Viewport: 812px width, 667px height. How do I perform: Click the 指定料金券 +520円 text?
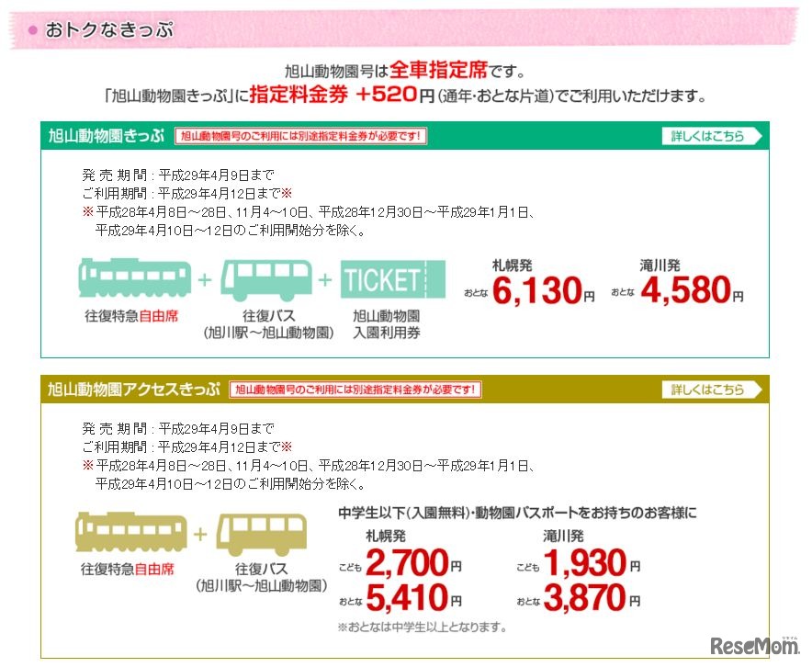(x=342, y=94)
